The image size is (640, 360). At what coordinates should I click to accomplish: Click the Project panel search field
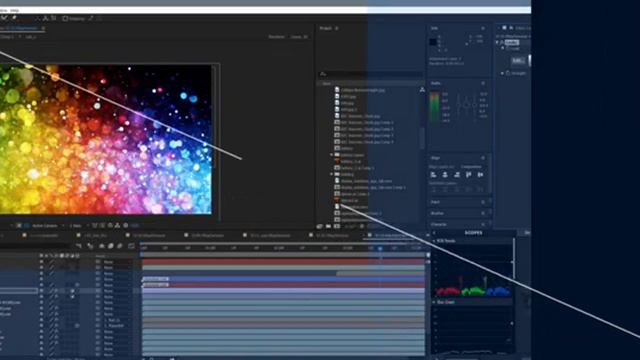click(371, 74)
